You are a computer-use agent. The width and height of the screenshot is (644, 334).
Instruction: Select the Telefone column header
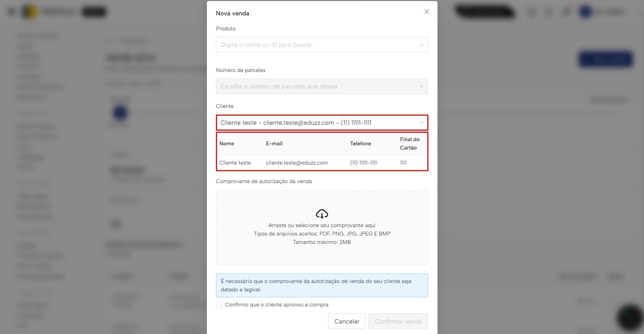click(361, 144)
